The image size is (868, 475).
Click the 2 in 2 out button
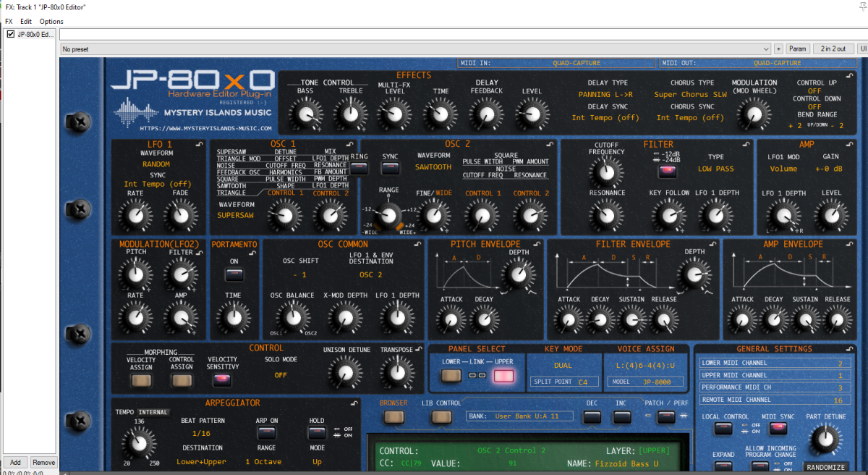(833, 49)
